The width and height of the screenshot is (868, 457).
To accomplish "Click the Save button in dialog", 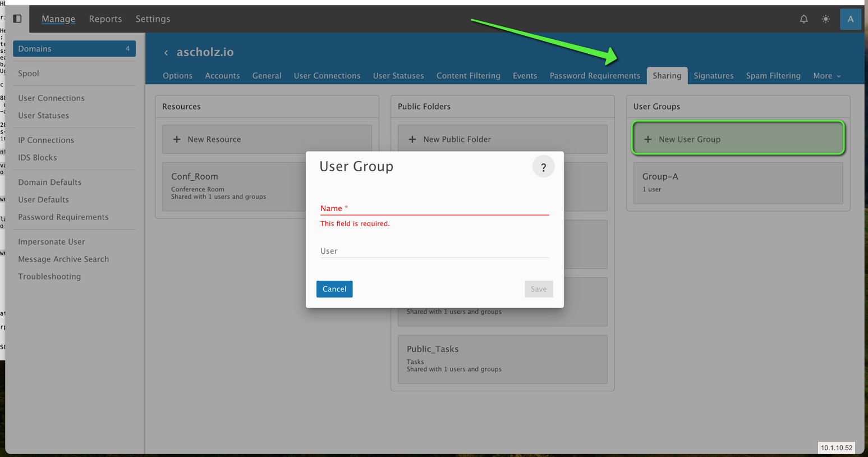I will pyautogui.click(x=538, y=289).
